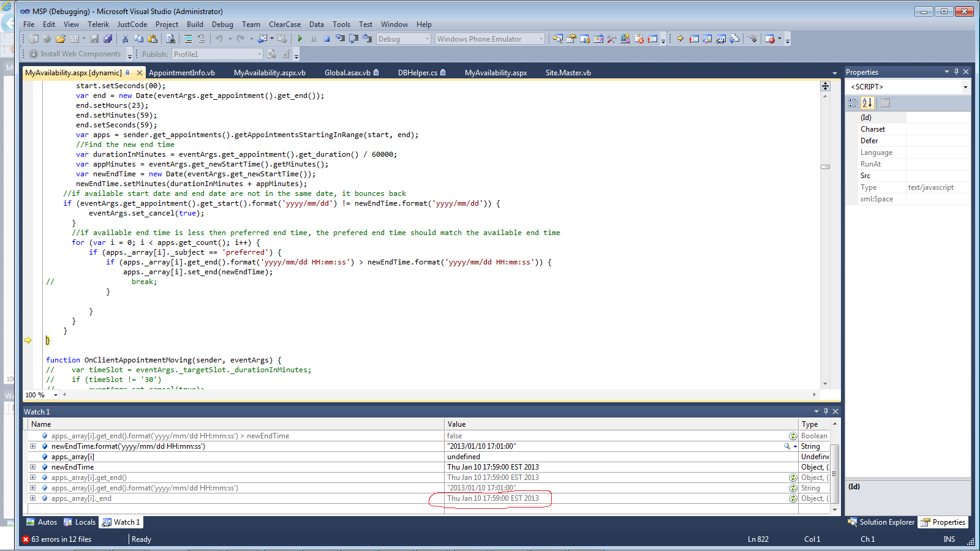The width and height of the screenshot is (980, 551).
Task: Close the MyAvailability.aspx [dynamic] tab
Action: click(x=139, y=73)
